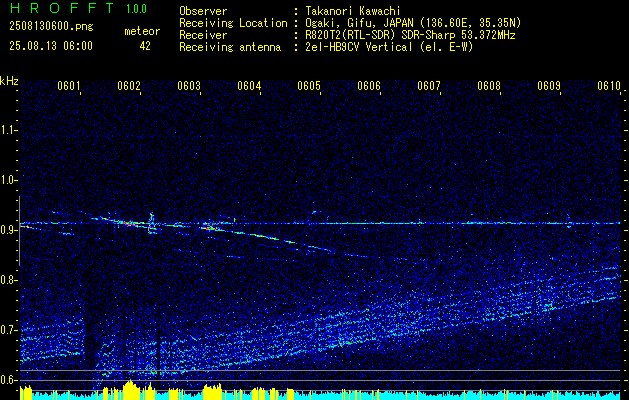Click location Ogaki, Gifu, JAPAN text
This screenshot has height=400, width=629.
(x=413, y=23)
